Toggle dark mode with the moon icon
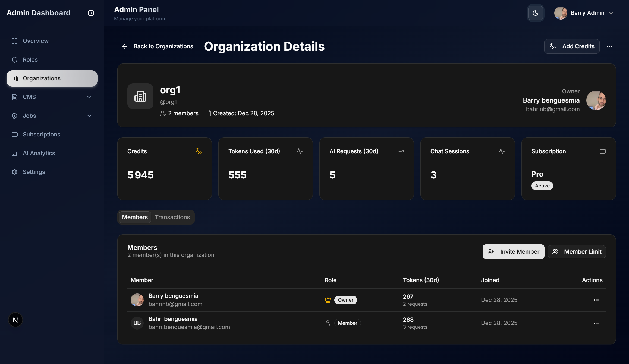The image size is (629, 364). (536, 13)
